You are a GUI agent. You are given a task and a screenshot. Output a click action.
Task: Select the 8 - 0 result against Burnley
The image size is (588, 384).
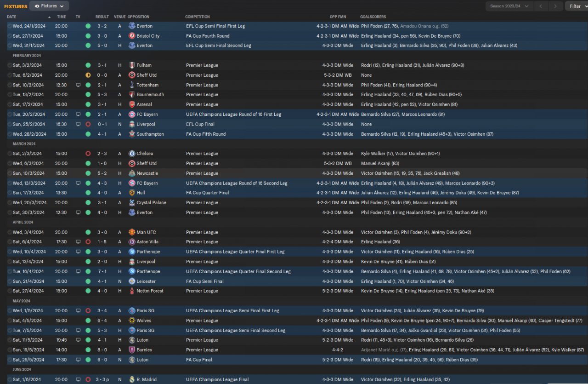102,350
